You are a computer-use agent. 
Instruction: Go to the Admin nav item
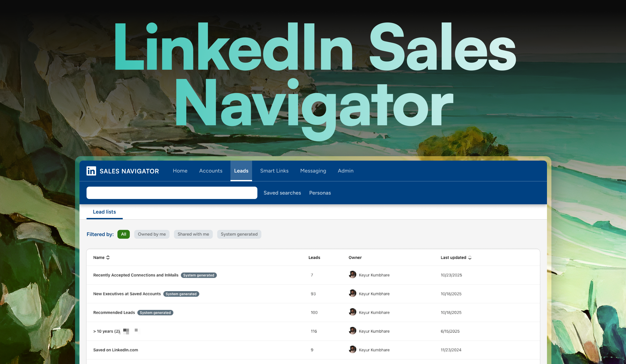pos(345,171)
